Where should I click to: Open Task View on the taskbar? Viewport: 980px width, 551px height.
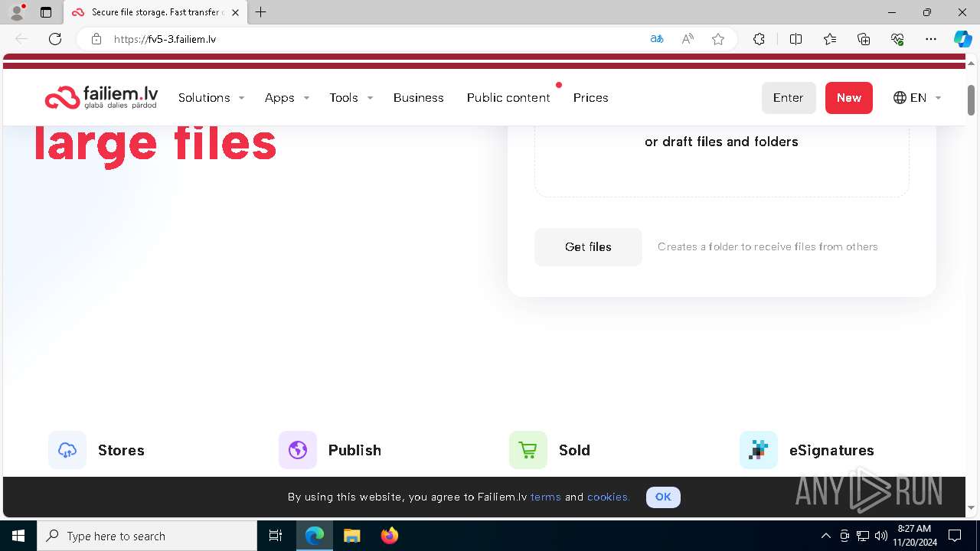click(276, 536)
